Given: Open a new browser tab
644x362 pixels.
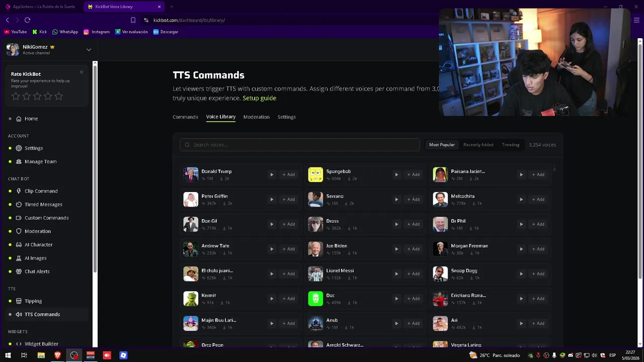Looking at the screenshot, I should (x=172, y=7).
